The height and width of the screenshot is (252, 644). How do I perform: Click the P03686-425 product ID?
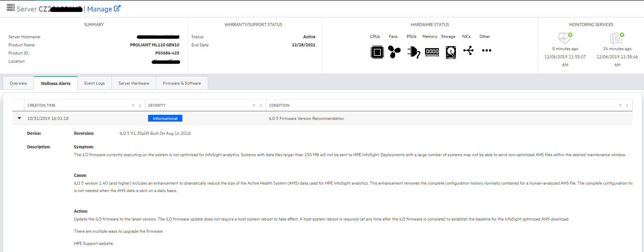tap(167, 53)
